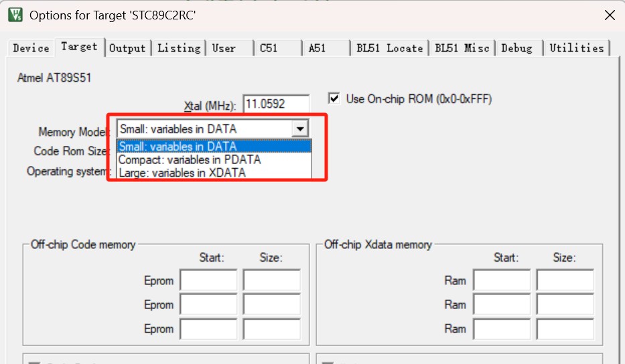625x364 pixels.
Task: Click the first Eprom Size field
Action: click(272, 280)
